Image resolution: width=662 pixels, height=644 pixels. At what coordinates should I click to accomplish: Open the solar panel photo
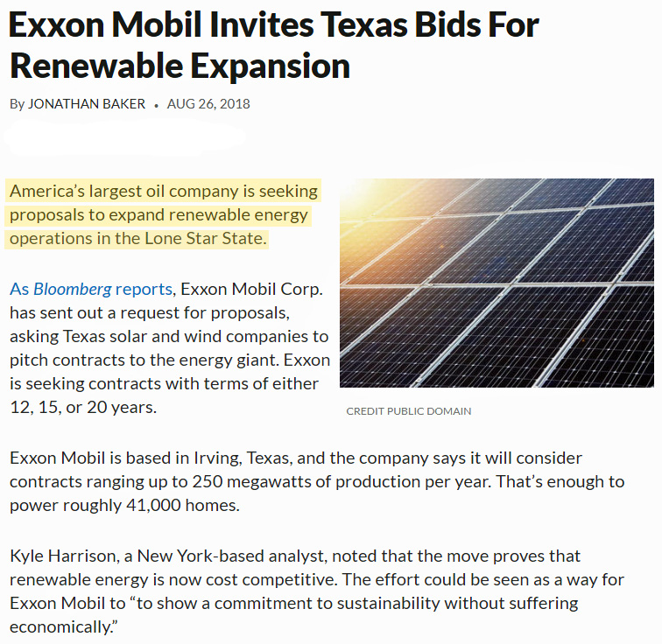496,283
